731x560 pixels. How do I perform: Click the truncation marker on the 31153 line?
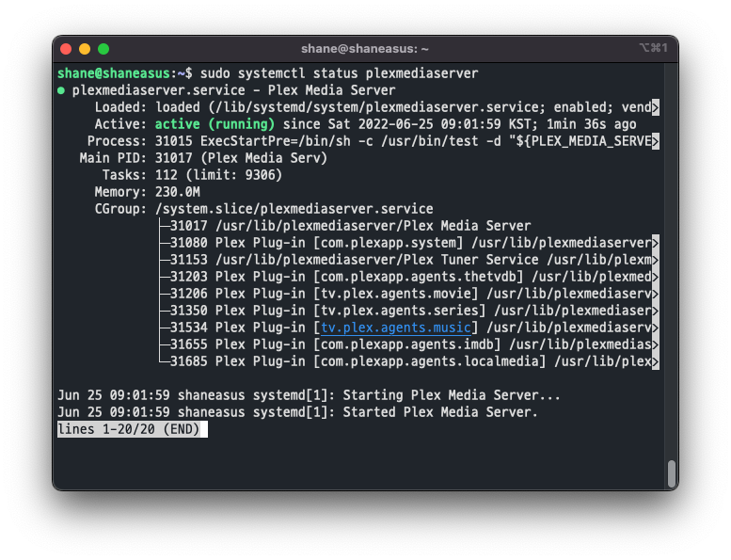point(656,260)
